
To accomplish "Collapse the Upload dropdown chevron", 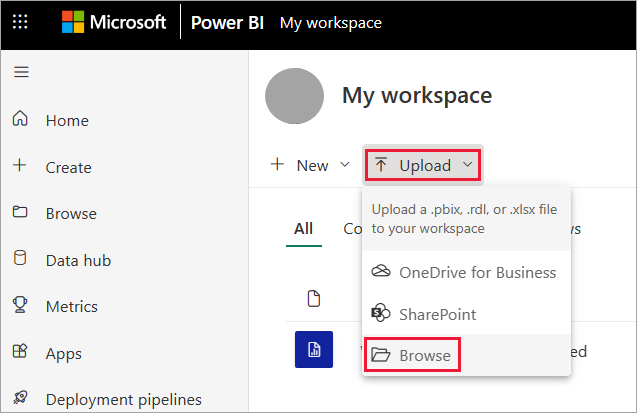I will pos(468,164).
